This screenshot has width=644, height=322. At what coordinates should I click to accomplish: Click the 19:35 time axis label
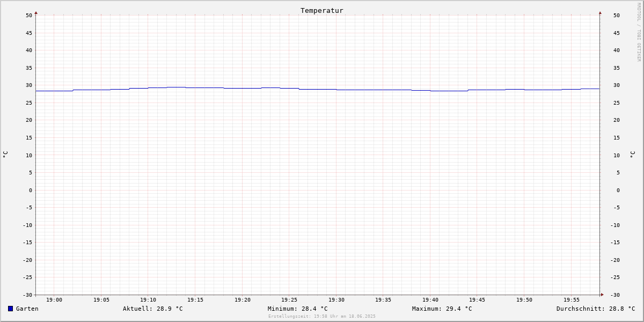(383, 300)
